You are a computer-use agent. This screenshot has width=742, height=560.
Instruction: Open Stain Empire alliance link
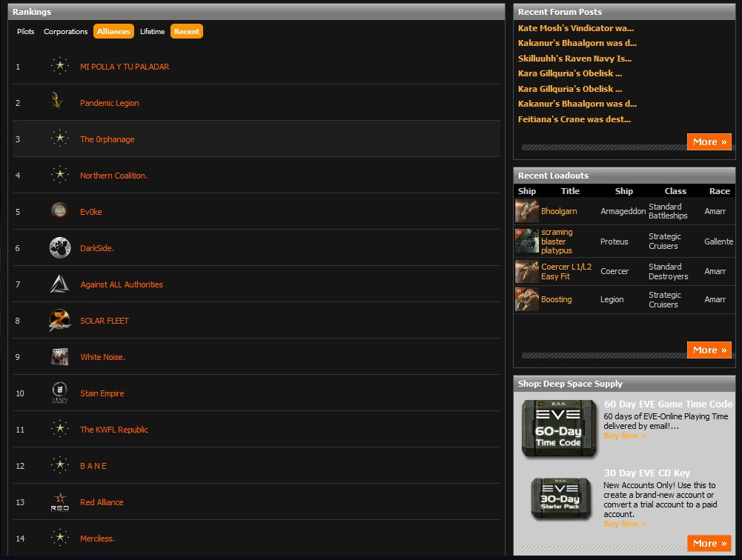click(102, 393)
